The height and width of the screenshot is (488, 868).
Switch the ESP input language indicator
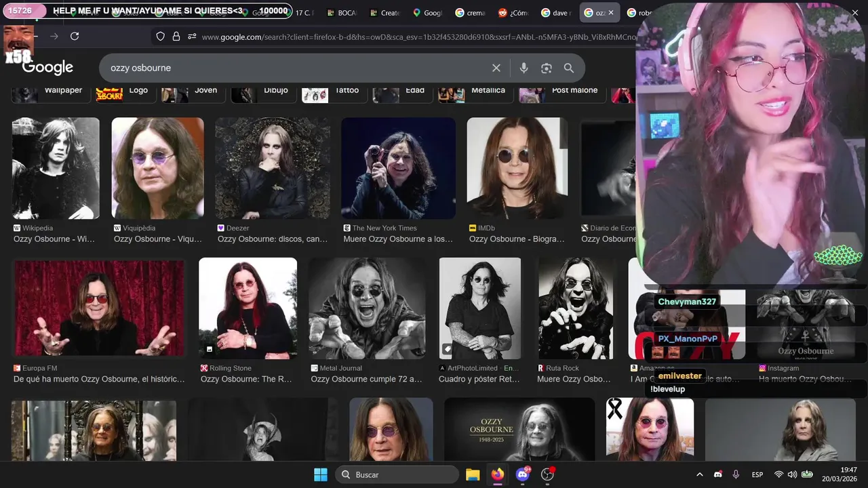(x=757, y=474)
